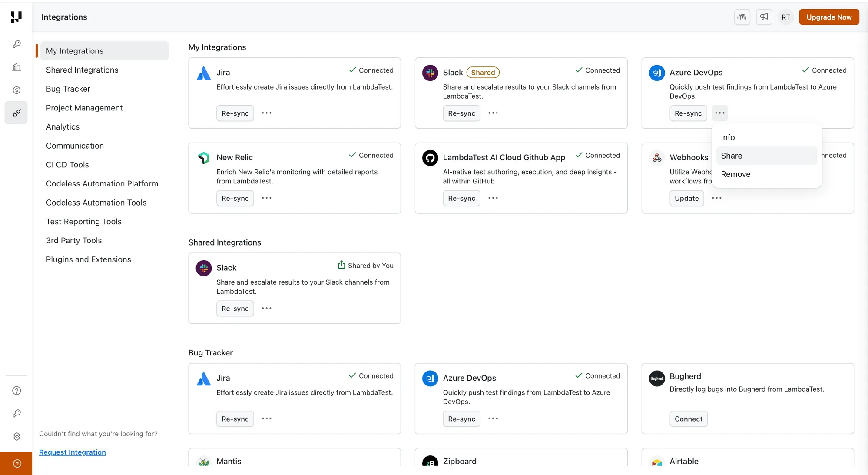This screenshot has height=475, width=868.
Task: Go to Shared Integrations category
Action: click(104, 70)
